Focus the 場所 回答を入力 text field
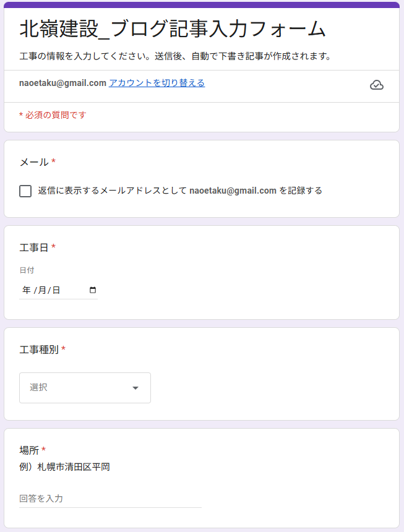 [110, 499]
